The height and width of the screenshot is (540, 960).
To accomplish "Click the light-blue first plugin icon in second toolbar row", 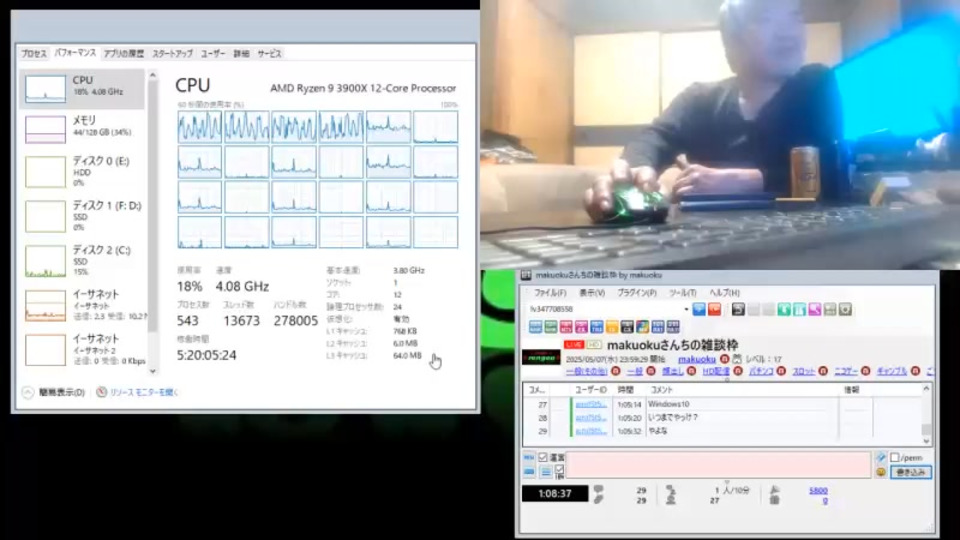I will click(536, 327).
